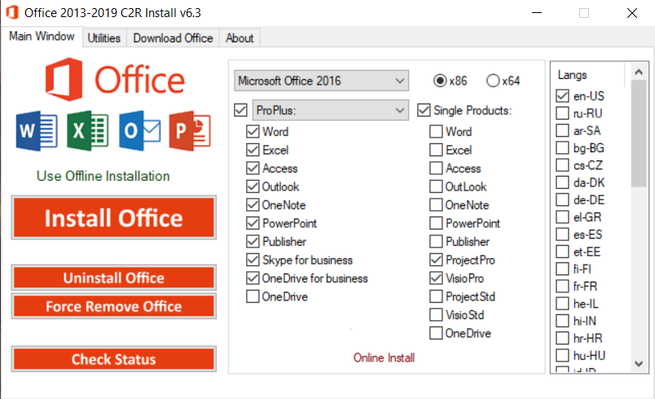Click the PowerPoint application icon
The image size is (655, 399).
(190, 131)
